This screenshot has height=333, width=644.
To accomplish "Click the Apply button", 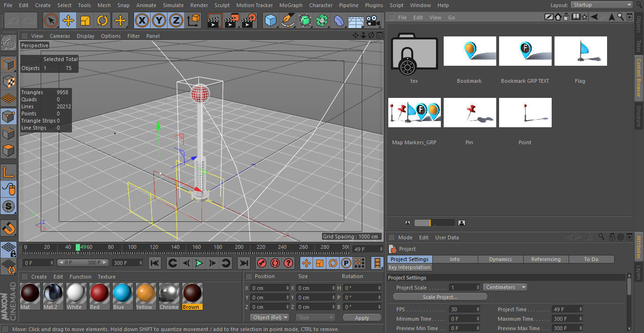I will click(362, 318).
